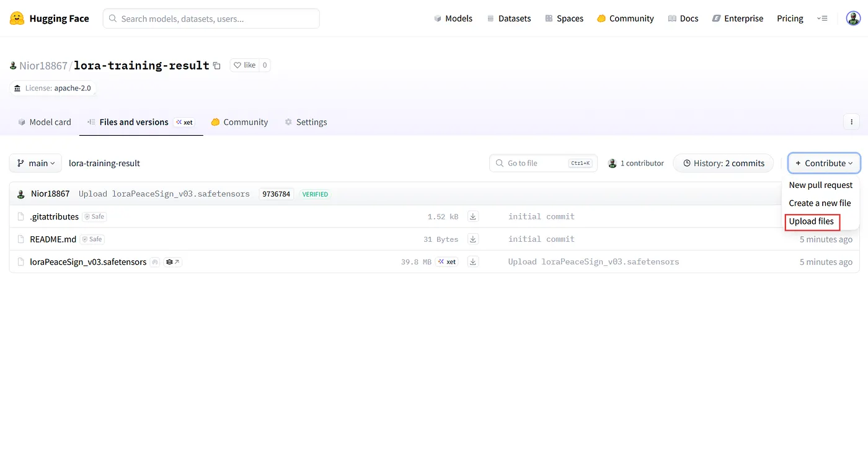868x465 pixels.
Task: Download loraPeaceSign_v03.safetensors via download icon
Action: point(473,262)
